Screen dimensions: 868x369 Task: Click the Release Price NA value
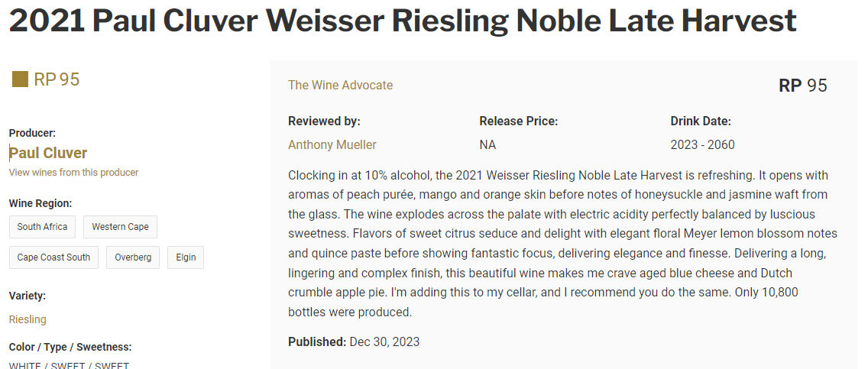[x=487, y=145]
